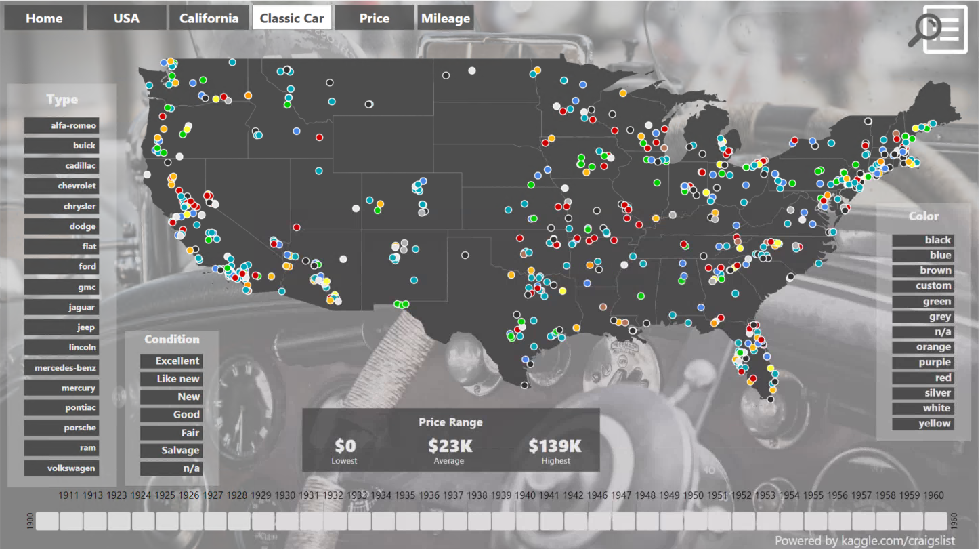This screenshot has height=549, width=980.
Task: Filter color by red
Action: 923,378
